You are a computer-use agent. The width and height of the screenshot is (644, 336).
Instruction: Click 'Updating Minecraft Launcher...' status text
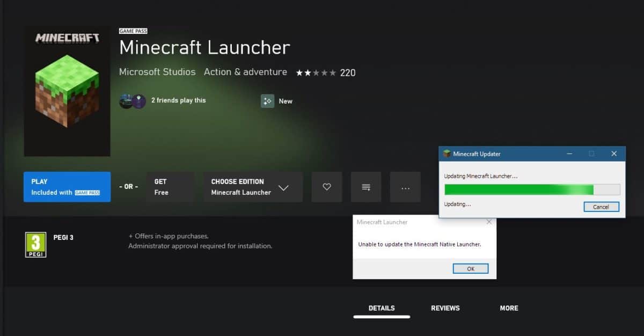click(481, 176)
